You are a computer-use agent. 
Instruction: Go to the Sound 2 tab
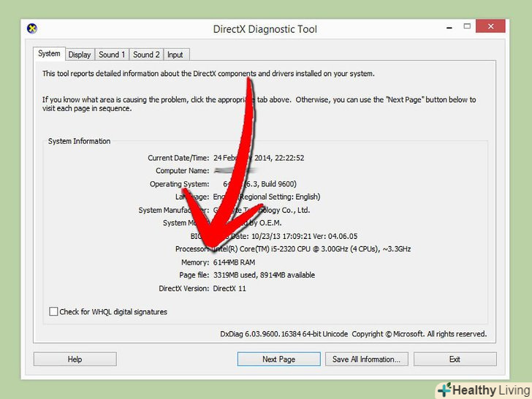click(x=146, y=55)
